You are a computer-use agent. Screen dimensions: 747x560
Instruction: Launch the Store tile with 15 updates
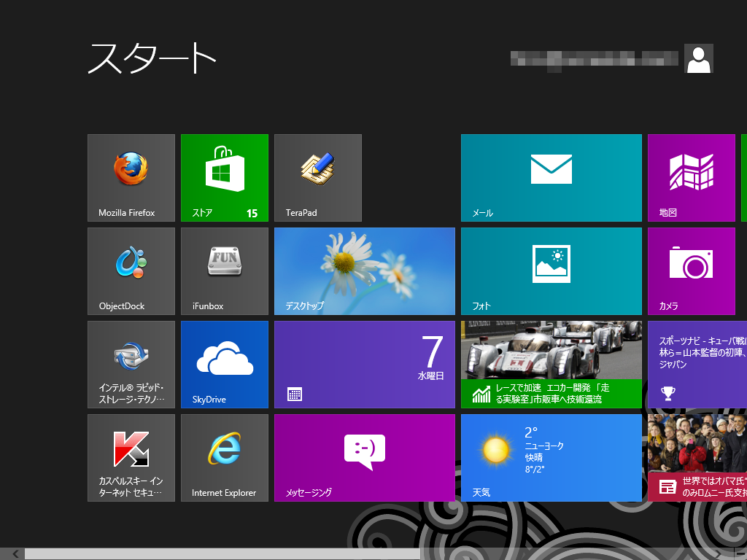coord(225,178)
